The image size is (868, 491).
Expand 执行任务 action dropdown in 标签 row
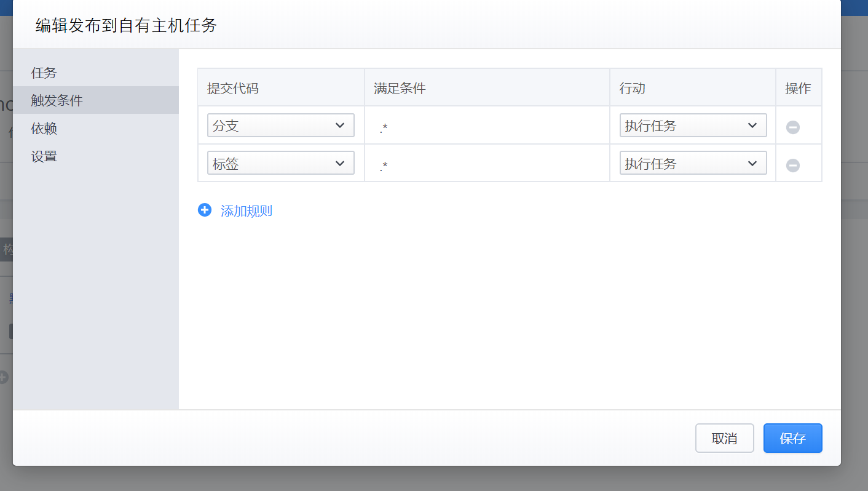(x=693, y=164)
